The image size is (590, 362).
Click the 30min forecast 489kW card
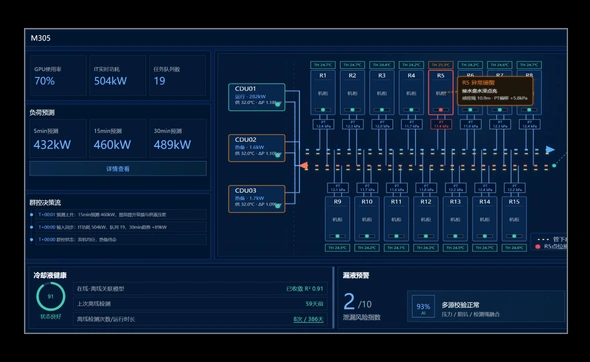[x=178, y=138]
